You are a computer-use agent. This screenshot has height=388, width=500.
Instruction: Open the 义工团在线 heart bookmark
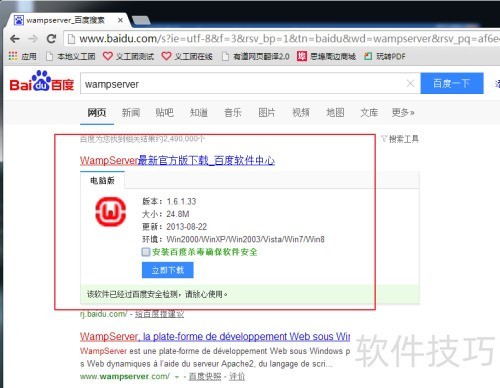187,56
